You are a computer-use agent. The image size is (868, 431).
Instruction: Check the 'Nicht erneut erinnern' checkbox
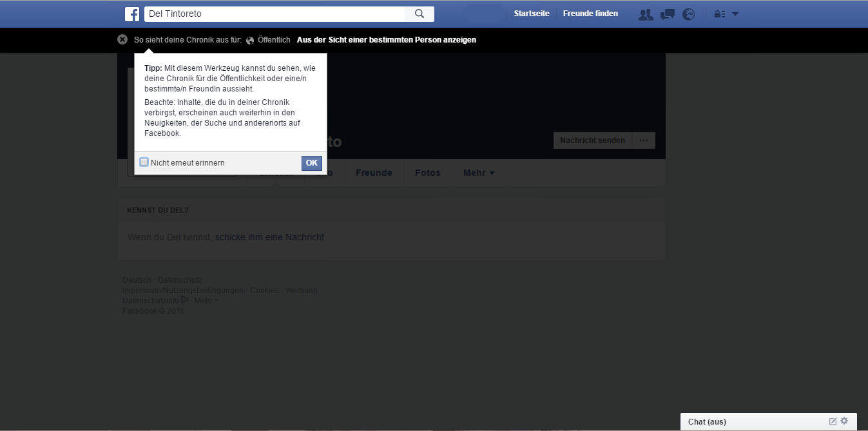click(x=144, y=162)
